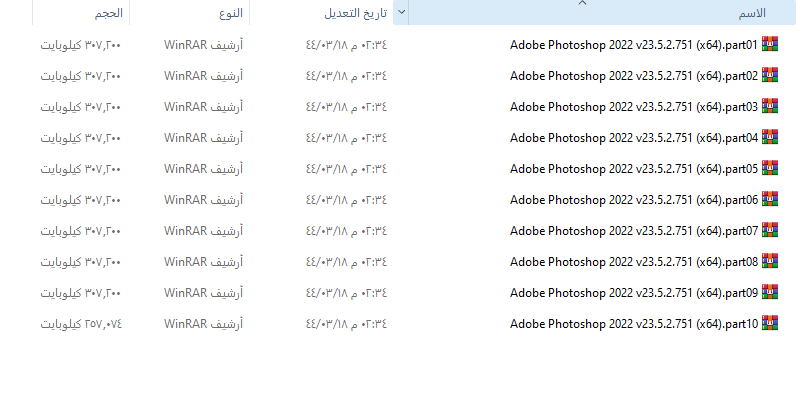Click the modified date of part01

(x=346, y=45)
